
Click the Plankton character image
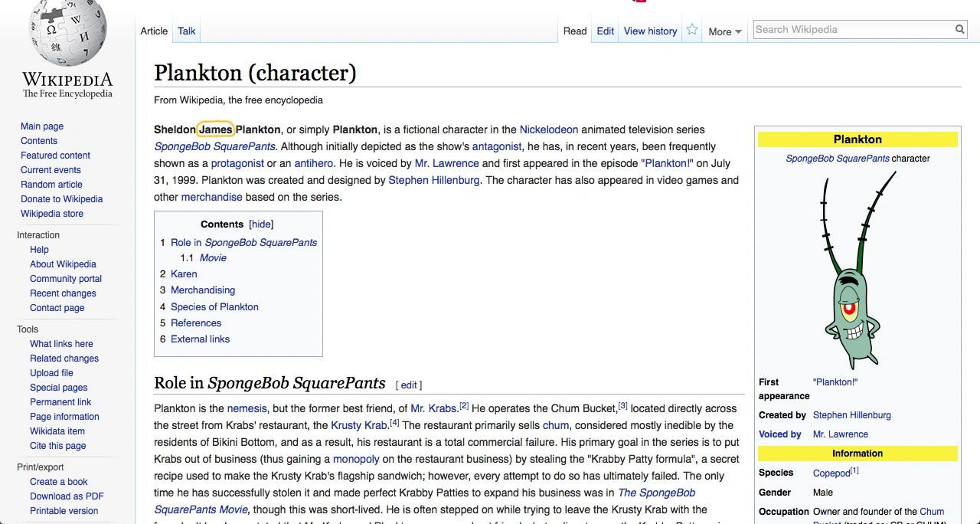pyautogui.click(x=857, y=270)
